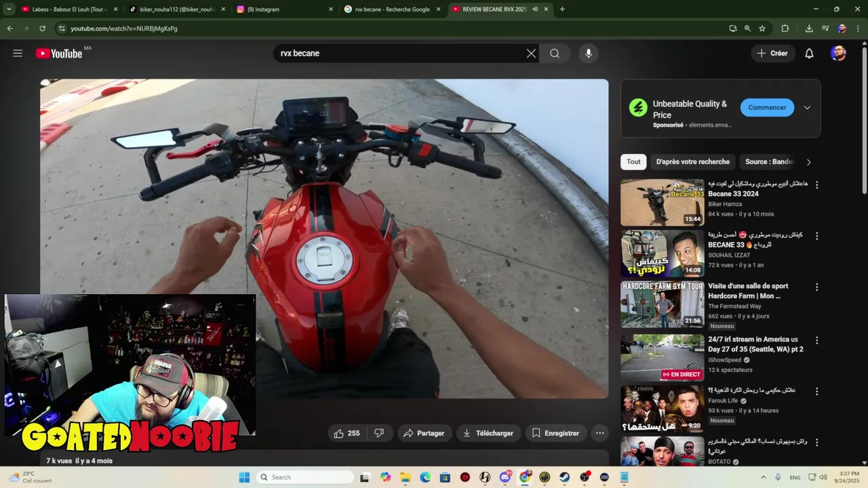Image resolution: width=868 pixels, height=488 pixels.
Task: Switch to Instagram tab
Action: [x=285, y=9]
